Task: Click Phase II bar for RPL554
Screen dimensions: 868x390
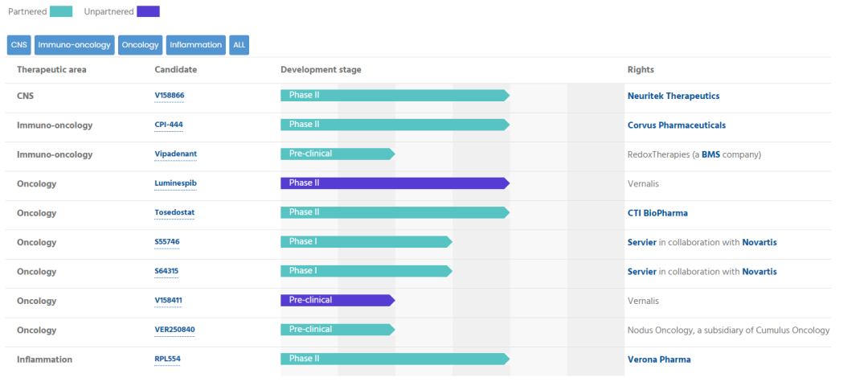Action: point(395,359)
